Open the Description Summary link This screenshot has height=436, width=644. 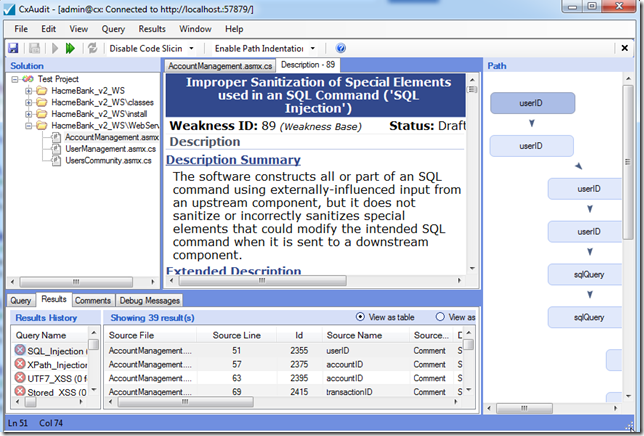[233, 160]
